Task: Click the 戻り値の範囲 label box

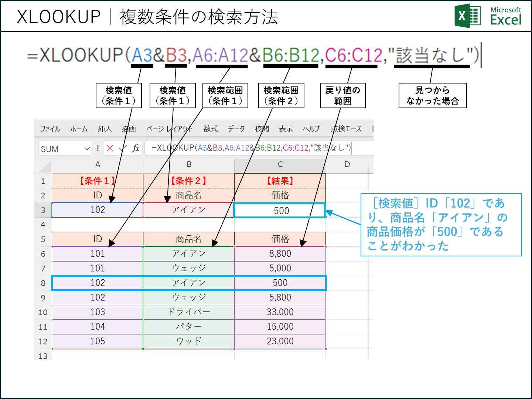Action: pos(342,95)
